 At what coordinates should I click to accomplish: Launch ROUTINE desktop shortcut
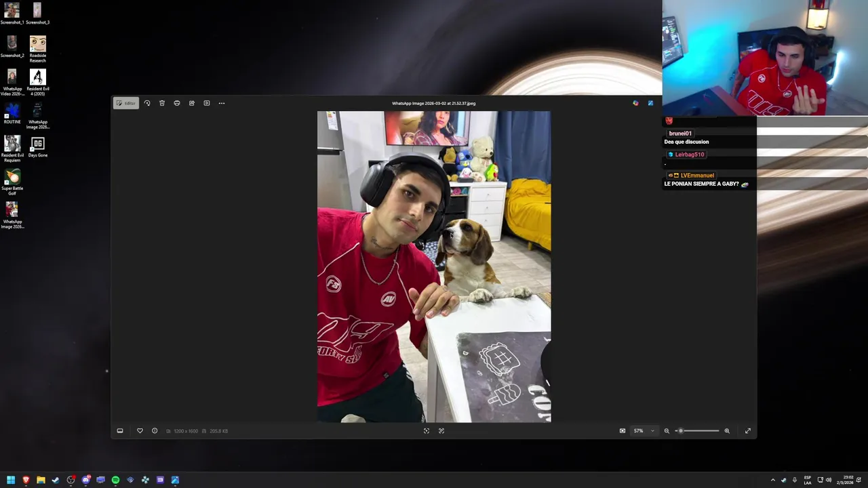12,113
